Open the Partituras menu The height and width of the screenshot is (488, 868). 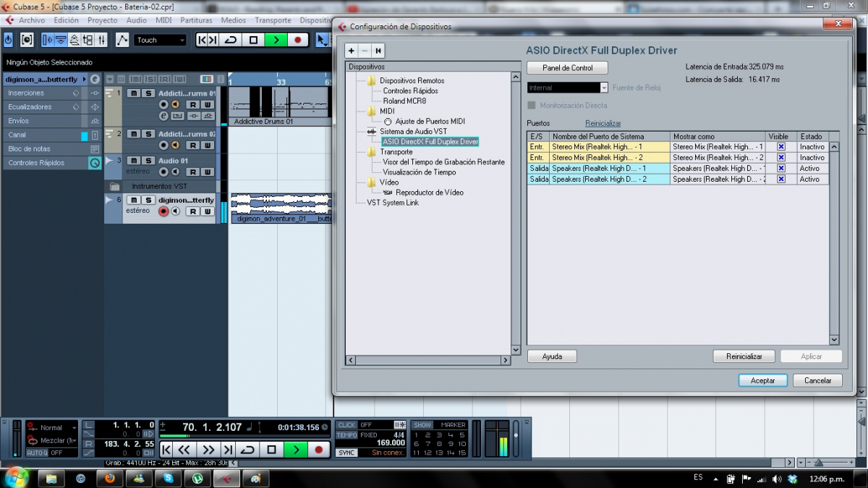pyautogui.click(x=196, y=20)
